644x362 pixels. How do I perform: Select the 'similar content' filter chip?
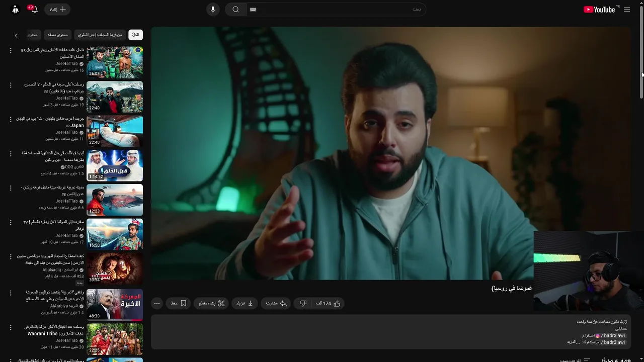click(x=58, y=35)
